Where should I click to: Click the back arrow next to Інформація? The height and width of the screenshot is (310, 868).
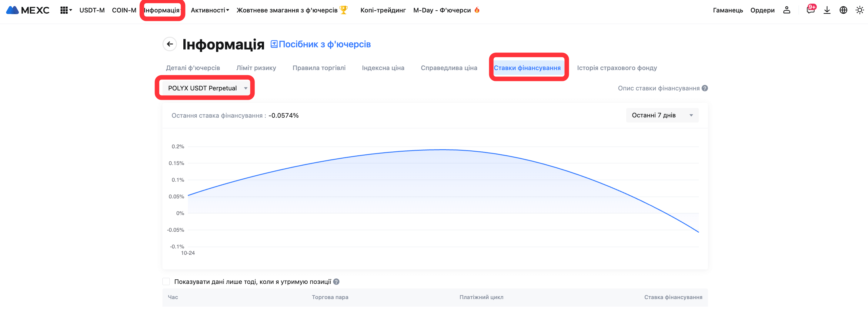click(170, 44)
